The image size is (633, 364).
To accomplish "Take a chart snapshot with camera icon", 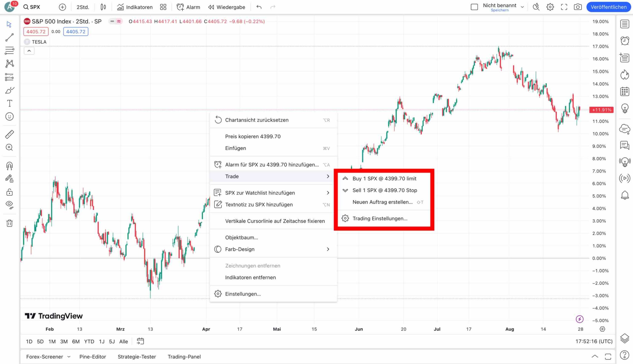I will [577, 7].
